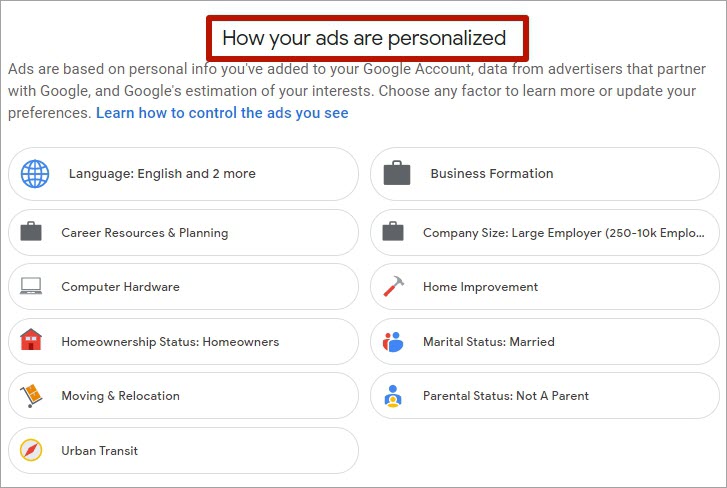727x488 pixels.
Task: Click the couple icon for Marital Status
Action: (393, 342)
